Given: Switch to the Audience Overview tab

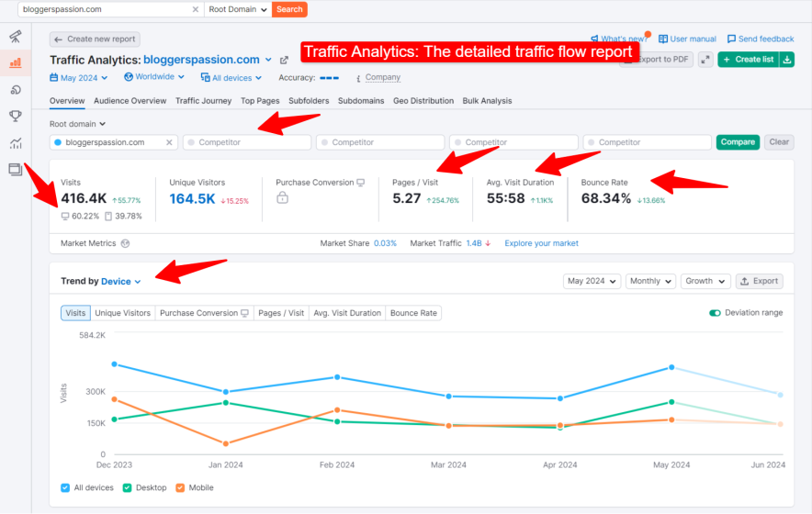Looking at the screenshot, I should point(130,101).
